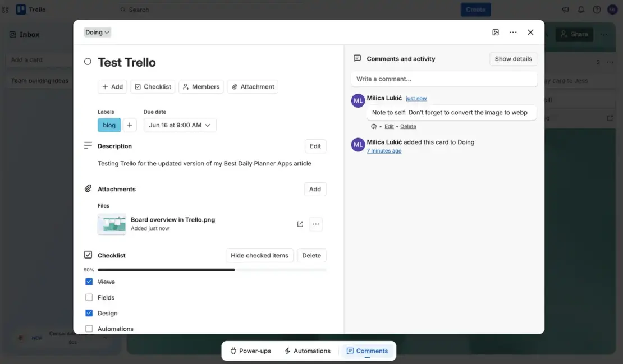623x364 pixels.
Task: Uncheck the Views checklist item
Action: (89, 282)
